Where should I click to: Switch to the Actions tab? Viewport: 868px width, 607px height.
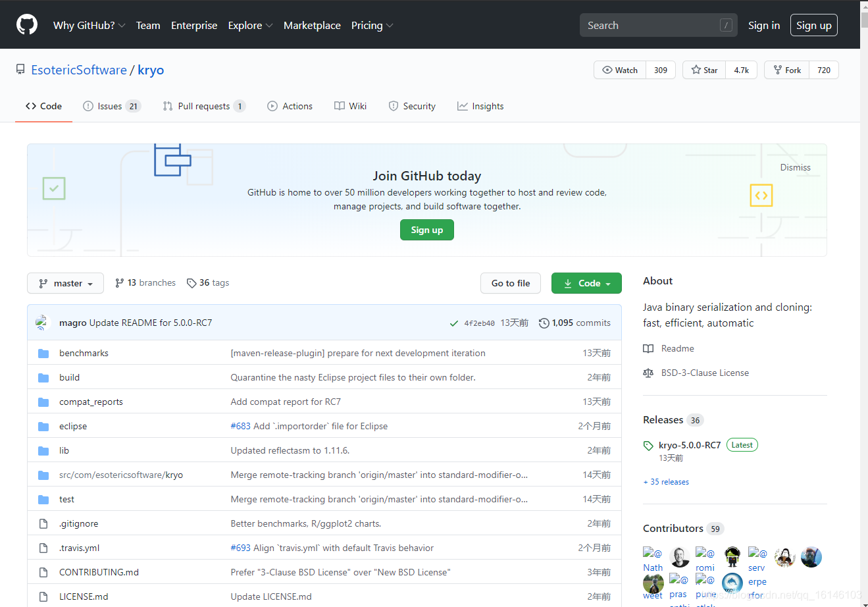(x=290, y=106)
